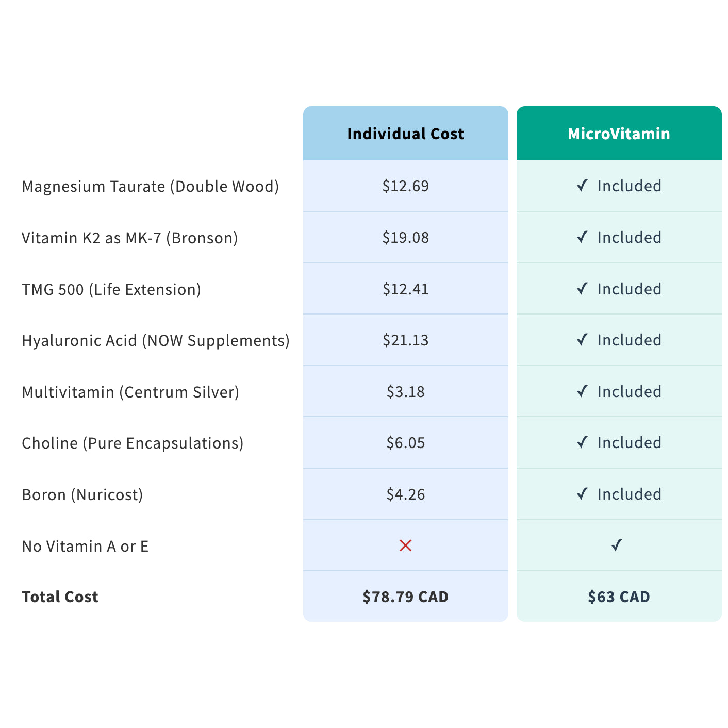Image resolution: width=728 pixels, height=728 pixels.
Task: Click the checkmark beside Magnesium Taurate Included
Action: pos(582,186)
